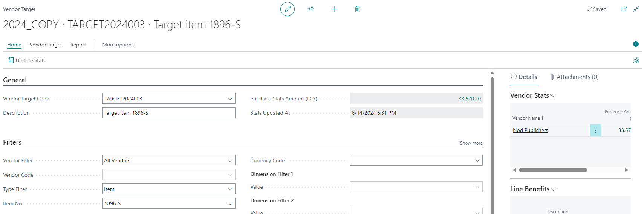This screenshot has width=644, height=214.
Task: Switch to the Home tab
Action: click(14, 45)
